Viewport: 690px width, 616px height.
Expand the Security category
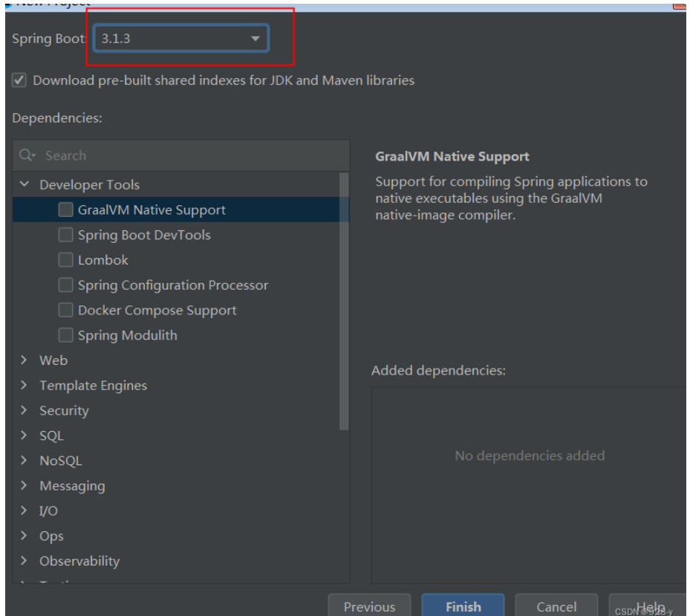coord(25,410)
